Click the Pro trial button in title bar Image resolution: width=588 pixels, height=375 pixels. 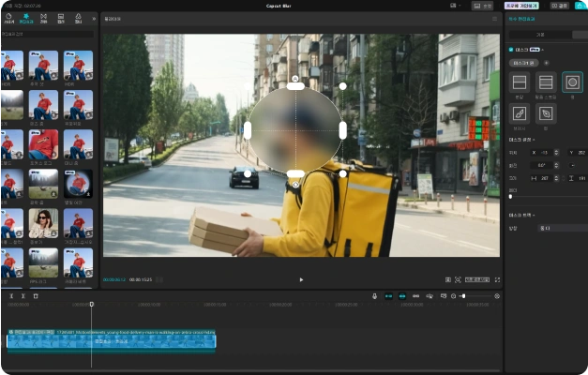(521, 6)
